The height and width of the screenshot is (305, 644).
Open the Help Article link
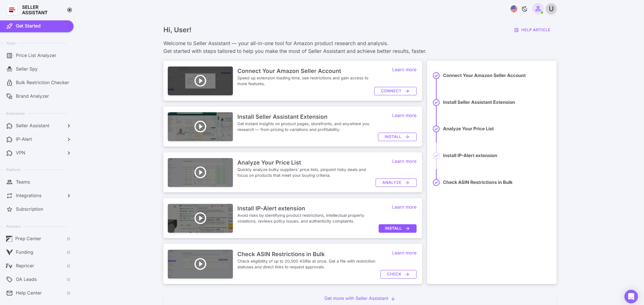point(532,30)
